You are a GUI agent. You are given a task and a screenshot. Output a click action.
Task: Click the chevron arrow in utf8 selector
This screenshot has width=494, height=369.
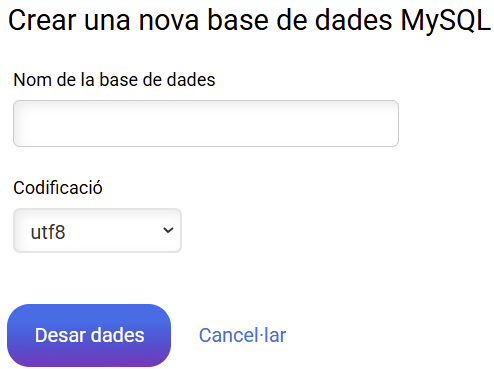coord(168,230)
